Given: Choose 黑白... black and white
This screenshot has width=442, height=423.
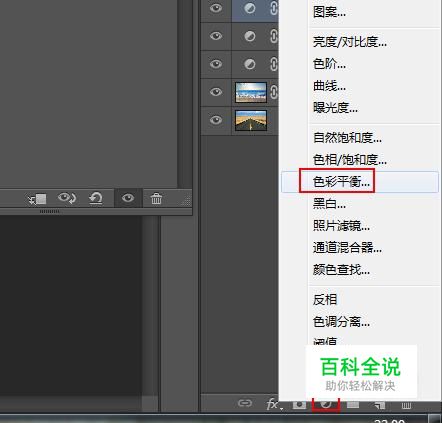Looking at the screenshot, I should [329, 203].
